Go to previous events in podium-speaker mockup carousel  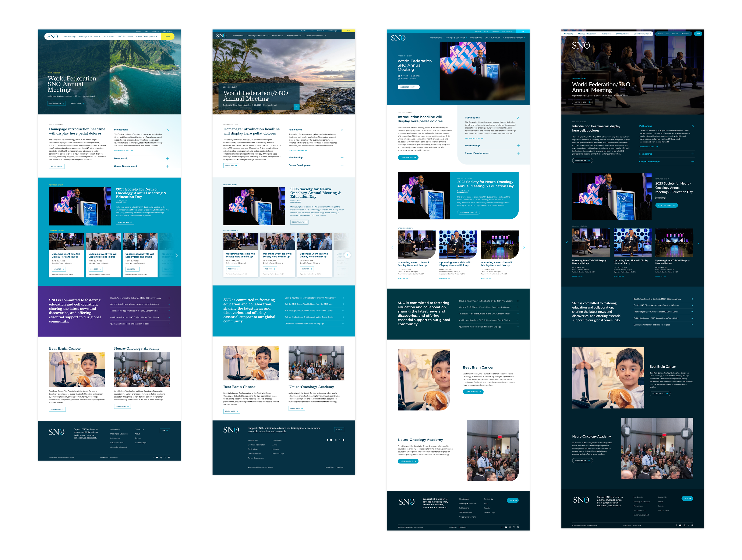point(392,247)
